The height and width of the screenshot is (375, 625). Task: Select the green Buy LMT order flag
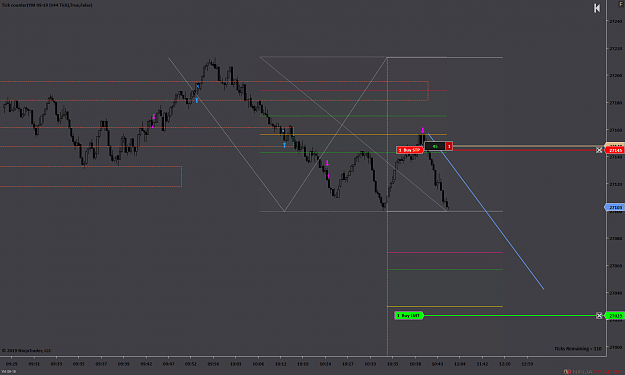tap(409, 316)
